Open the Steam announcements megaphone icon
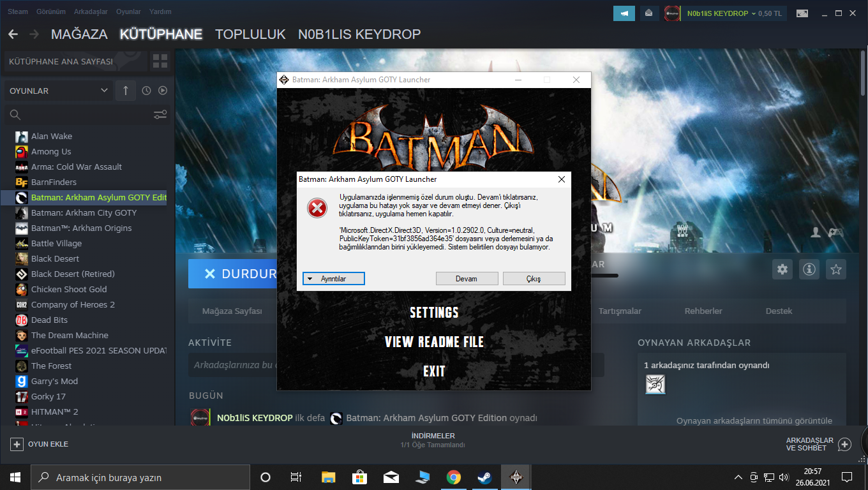868x490 pixels. click(x=624, y=13)
